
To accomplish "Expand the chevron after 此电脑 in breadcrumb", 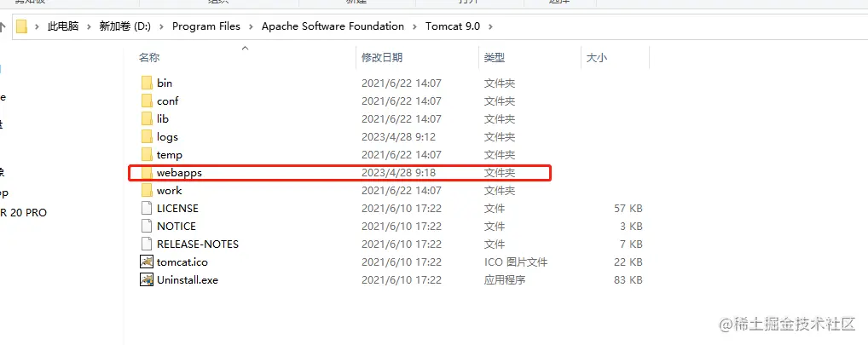I will [89, 26].
